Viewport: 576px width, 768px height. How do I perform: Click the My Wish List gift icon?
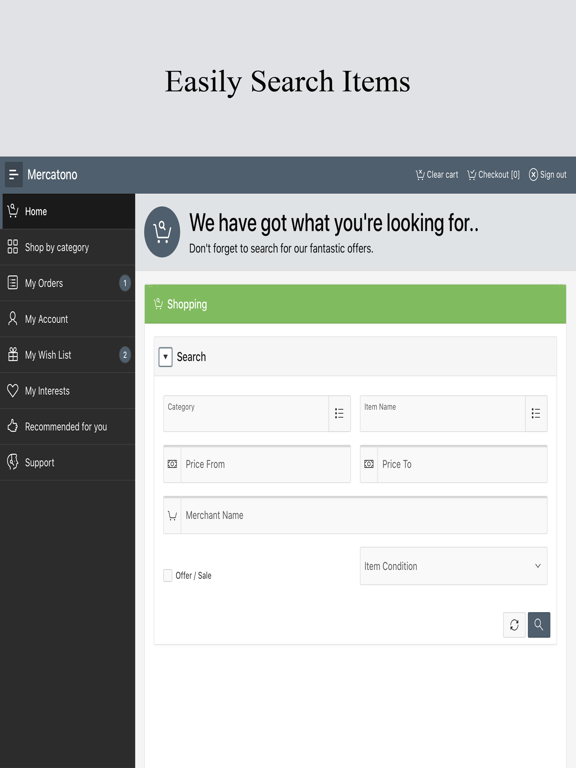point(13,354)
